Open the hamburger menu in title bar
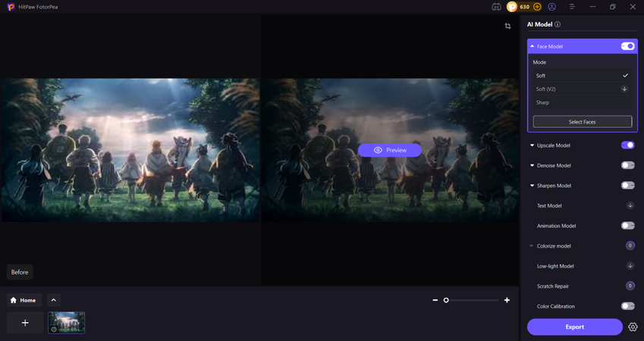644x341 pixels. tap(572, 7)
